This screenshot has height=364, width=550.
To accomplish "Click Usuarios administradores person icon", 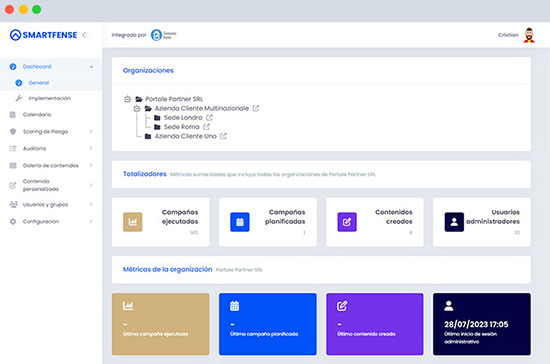I will click(x=454, y=222).
